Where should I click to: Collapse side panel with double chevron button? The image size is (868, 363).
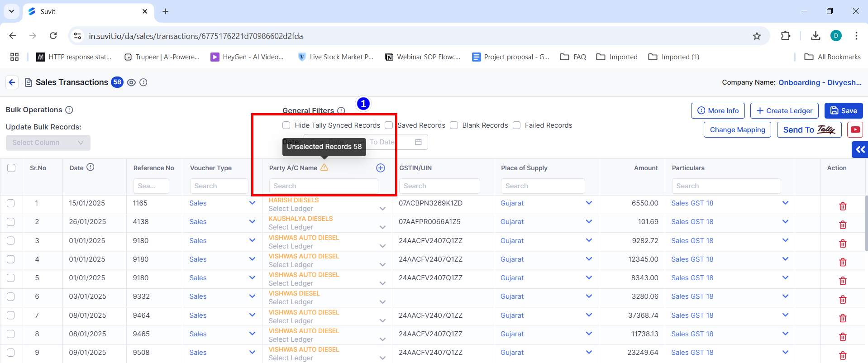coord(860,149)
